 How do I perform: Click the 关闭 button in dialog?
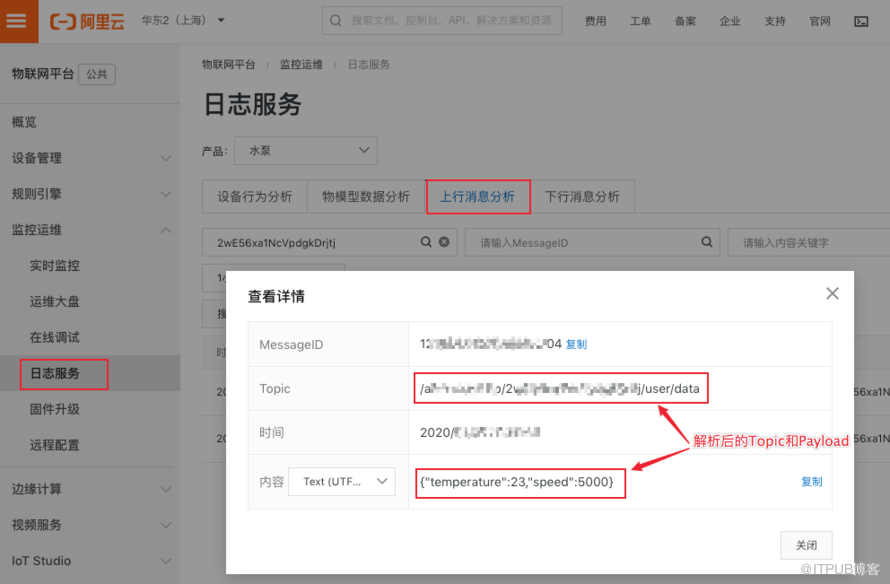tap(806, 545)
